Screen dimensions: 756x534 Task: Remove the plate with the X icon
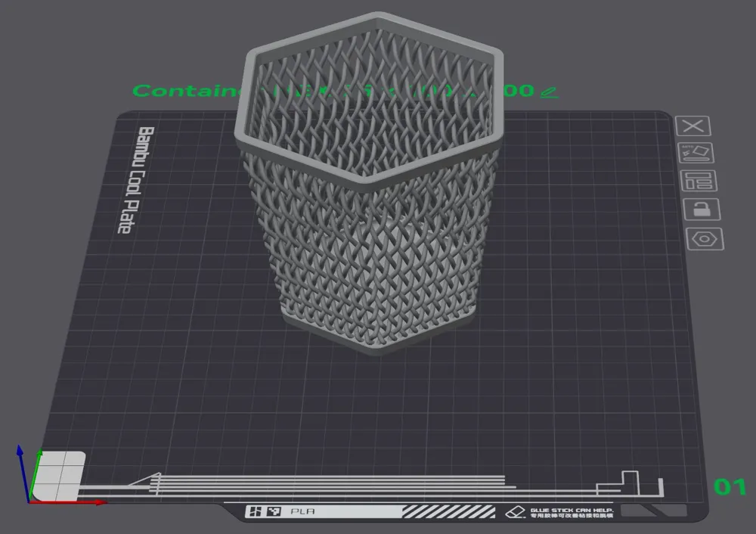tap(692, 126)
